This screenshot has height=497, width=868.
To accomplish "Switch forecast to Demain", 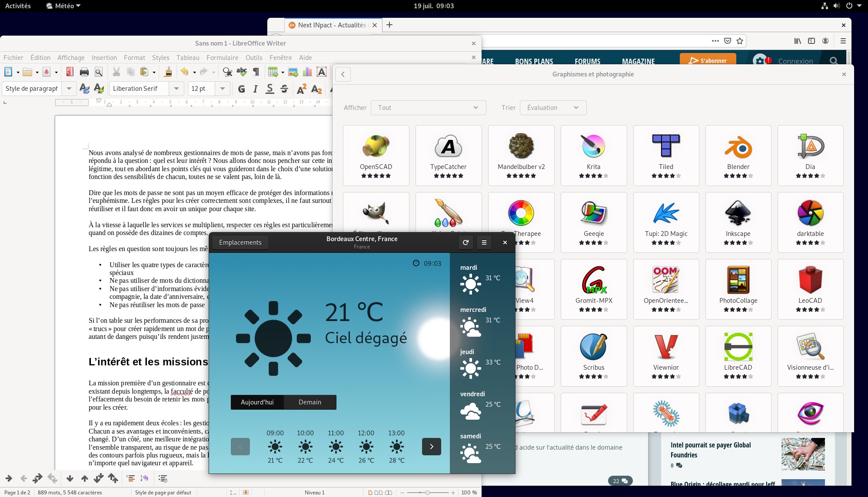I will (309, 402).
